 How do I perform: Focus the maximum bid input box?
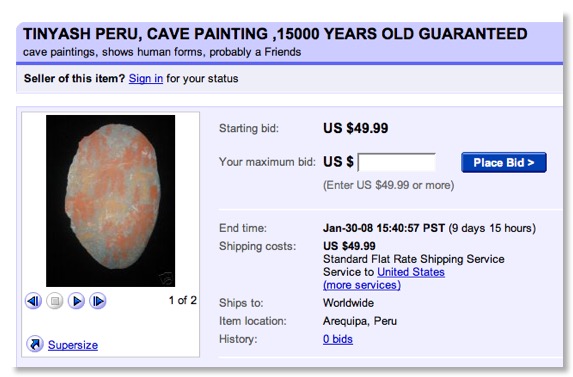point(397,162)
